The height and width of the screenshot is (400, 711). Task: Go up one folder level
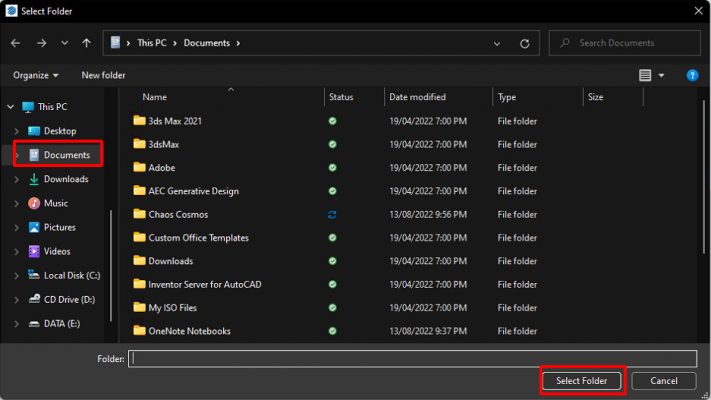pyautogui.click(x=87, y=43)
